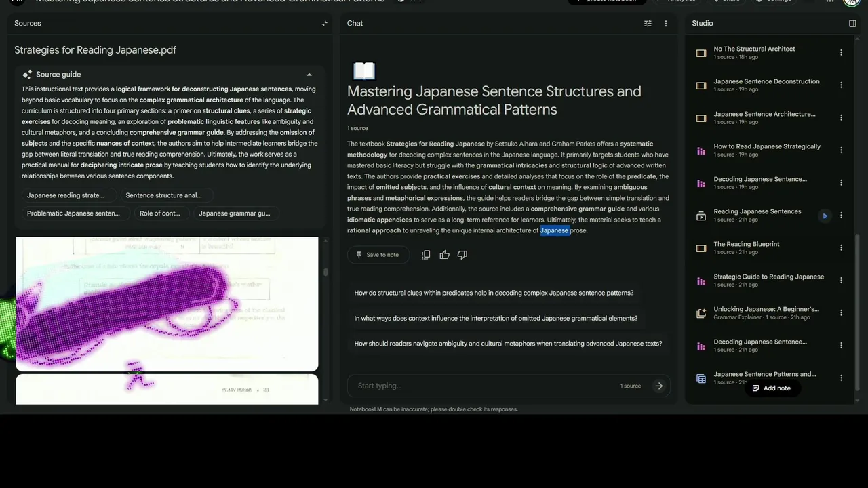
Task: Submit chat message with arrow button
Action: pos(658,386)
